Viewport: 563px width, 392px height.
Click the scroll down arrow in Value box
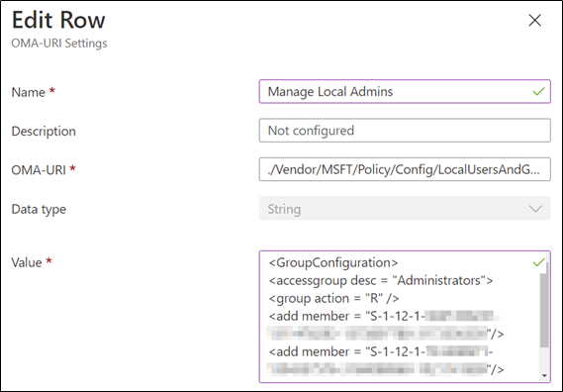tap(544, 376)
